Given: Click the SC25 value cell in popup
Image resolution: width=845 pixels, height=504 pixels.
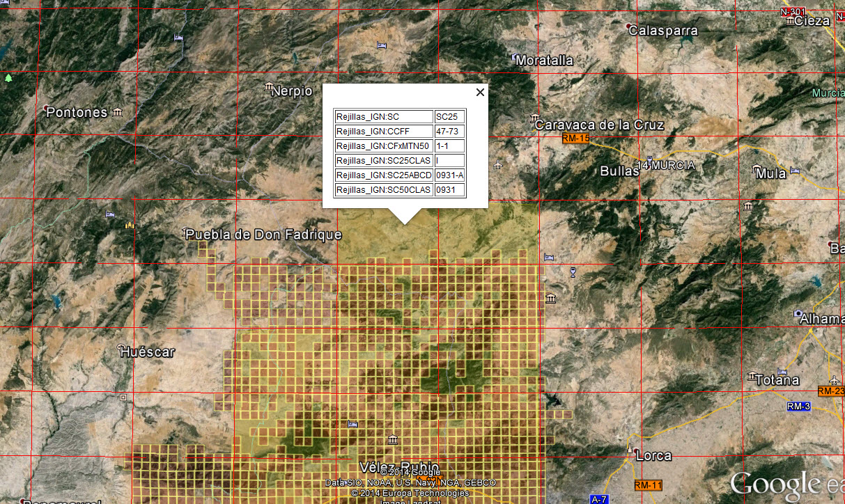Looking at the screenshot, I should [x=449, y=117].
